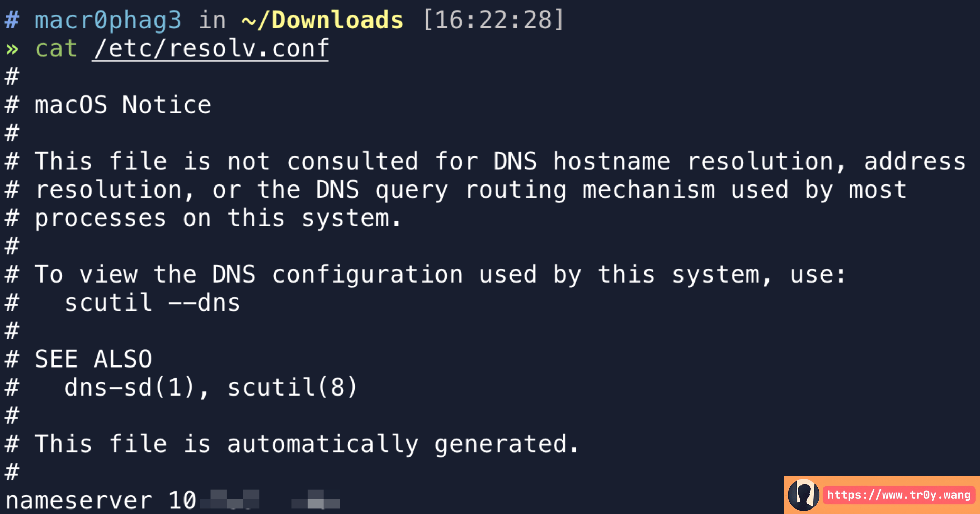Click the blurred nameserver IP address
Screen dimensions: 980x514
tap(266, 499)
